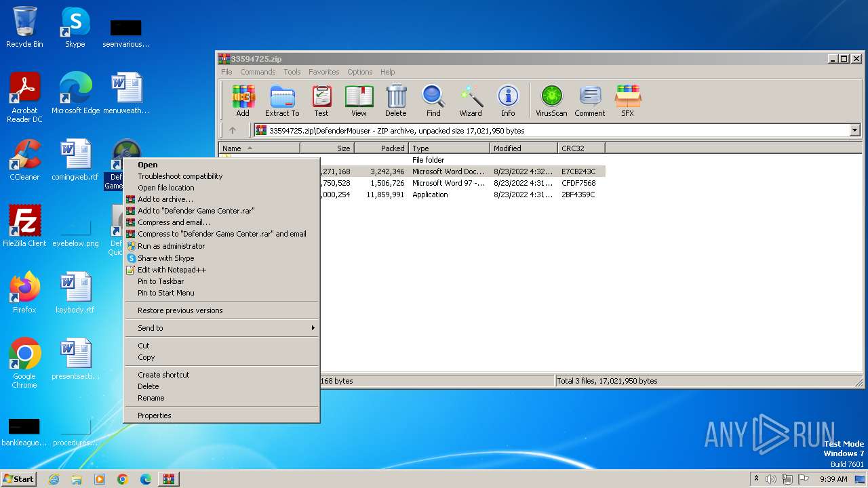
Task: Run VirusScan from the toolbar
Action: (551, 100)
